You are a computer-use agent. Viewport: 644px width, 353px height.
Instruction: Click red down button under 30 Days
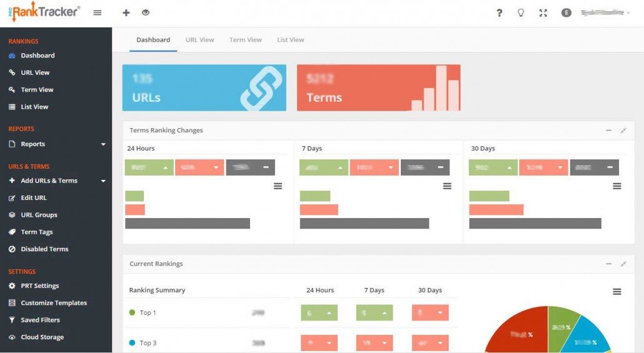pos(543,167)
